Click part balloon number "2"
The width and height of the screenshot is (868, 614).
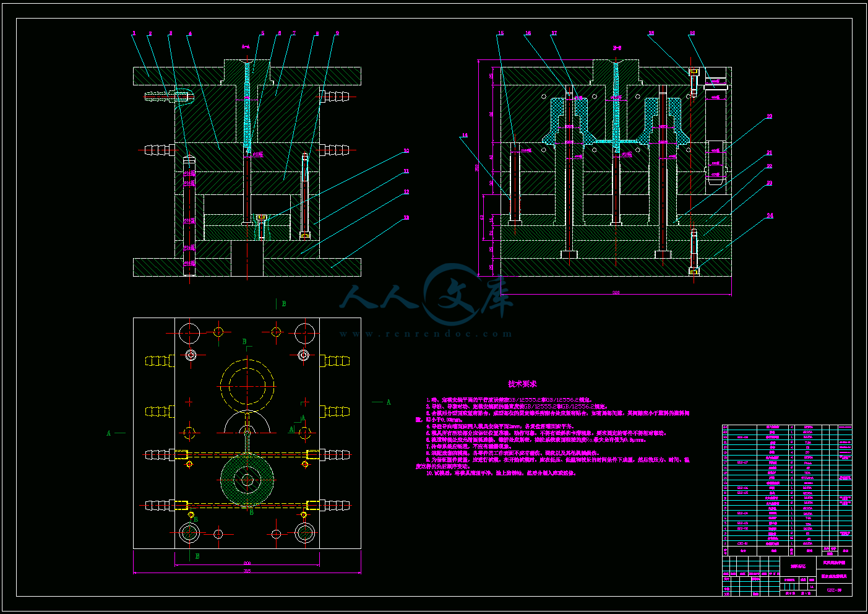pos(150,33)
